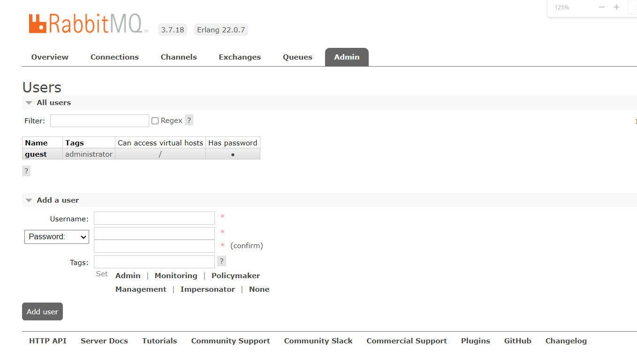The width and height of the screenshot is (637, 364).
Task: Focus the Filter input field
Action: coord(99,121)
